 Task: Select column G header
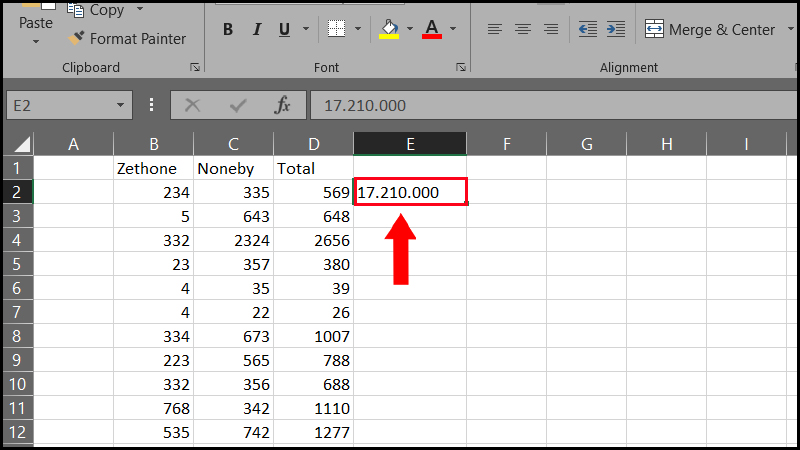pyautogui.click(x=587, y=144)
